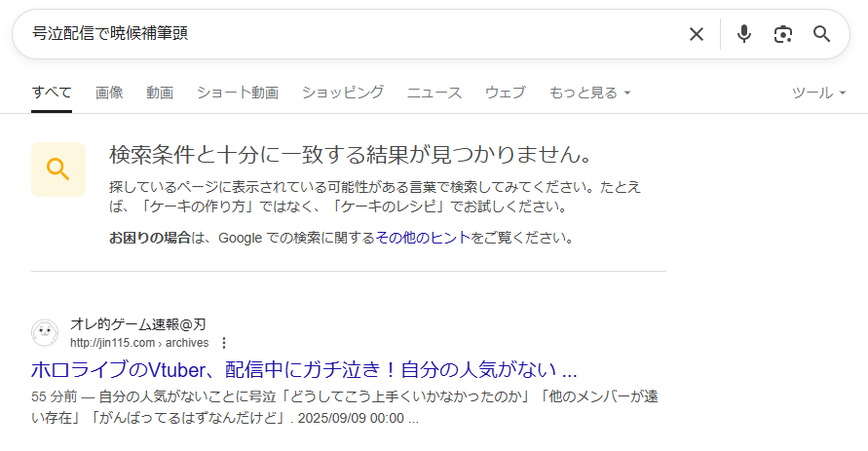Click the お困りの場合 bold text
Viewport: 868px width, 451px height.
pos(149,238)
